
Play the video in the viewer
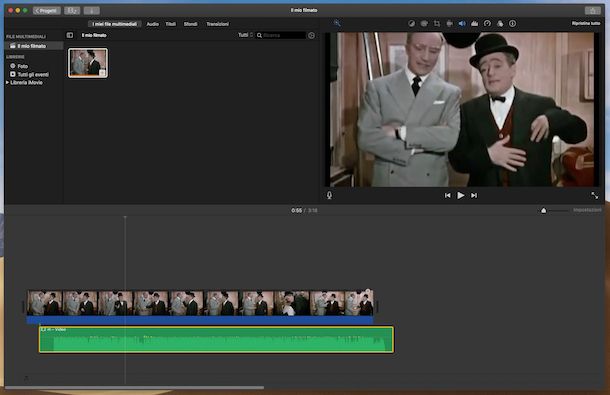461,195
